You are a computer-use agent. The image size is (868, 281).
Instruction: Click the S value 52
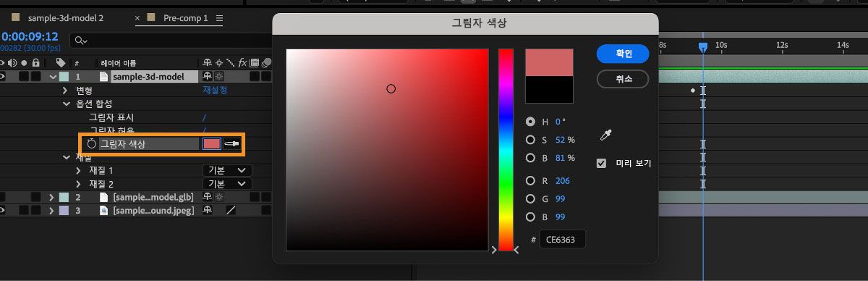point(560,140)
